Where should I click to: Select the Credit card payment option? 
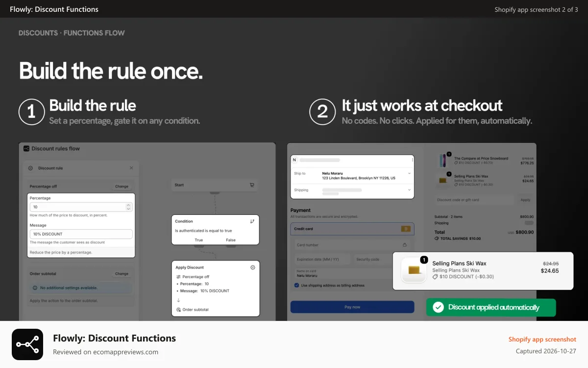point(352,229)
